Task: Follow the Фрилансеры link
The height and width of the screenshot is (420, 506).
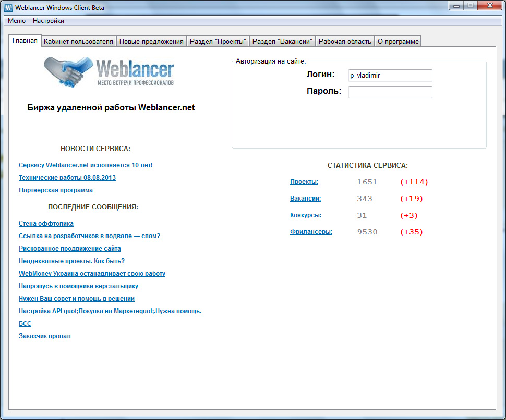Action: (x=311, y=232)
